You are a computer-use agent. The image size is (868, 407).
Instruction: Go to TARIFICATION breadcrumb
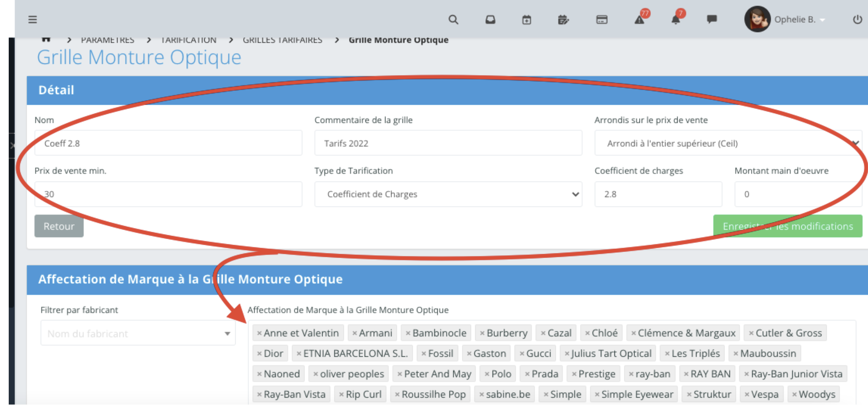[189, 40]
